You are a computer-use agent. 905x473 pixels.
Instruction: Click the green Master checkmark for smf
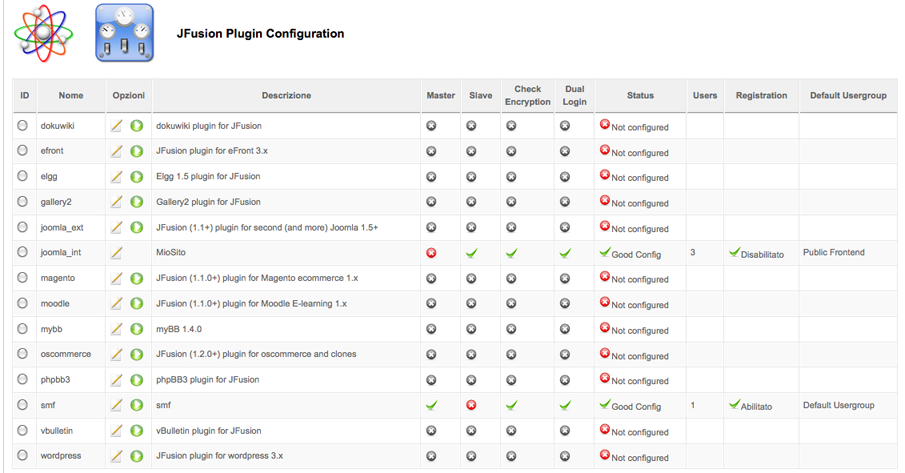click(x=431, y=405)
